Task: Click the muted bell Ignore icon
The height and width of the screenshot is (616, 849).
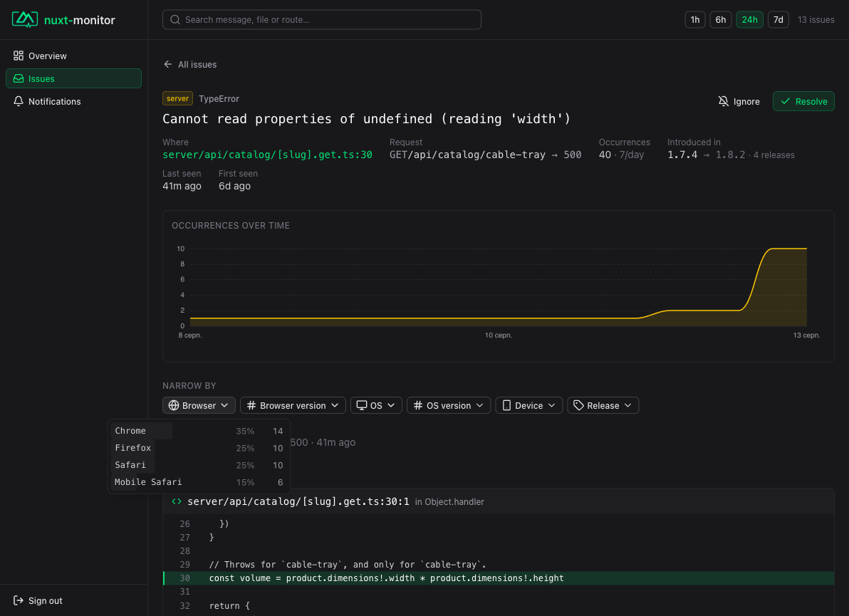Action: (724, 101)
